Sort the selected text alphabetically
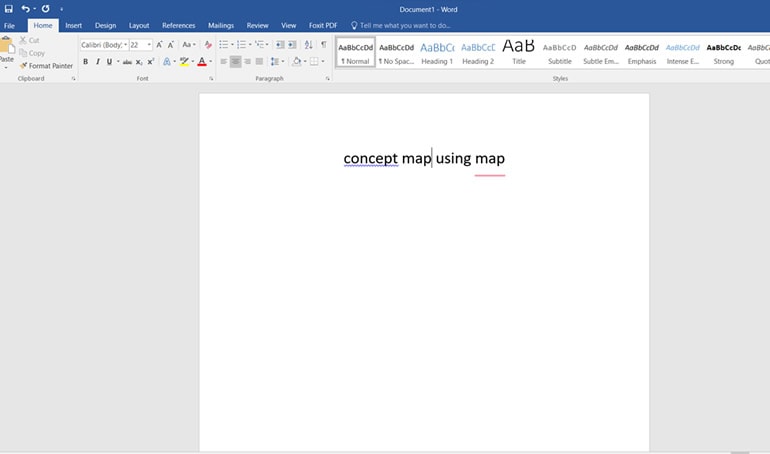Image resolution: width=770 pixels, height=454 pixels. [x=308, y=45]
